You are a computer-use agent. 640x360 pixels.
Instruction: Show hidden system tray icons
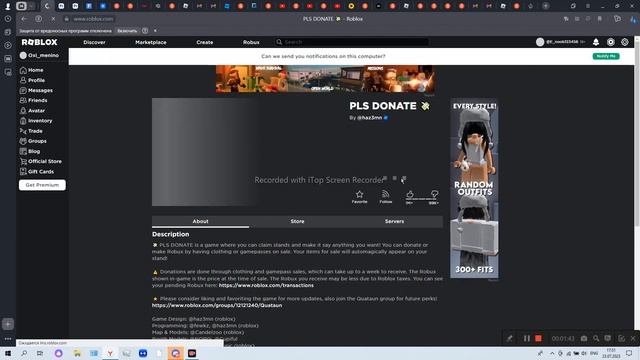[x=552, y=353]
